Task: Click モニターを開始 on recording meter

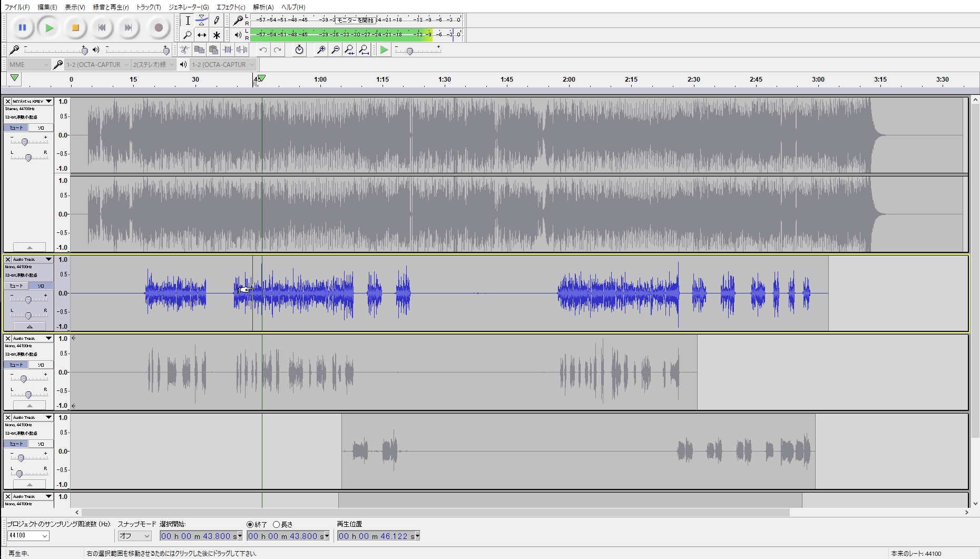Action: click(355, 20)
